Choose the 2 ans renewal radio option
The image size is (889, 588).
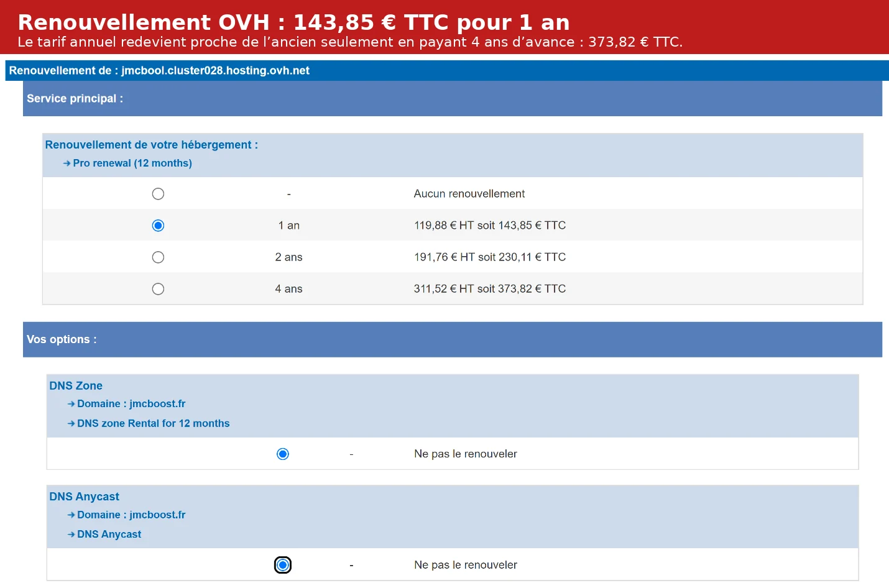point(158,257)
